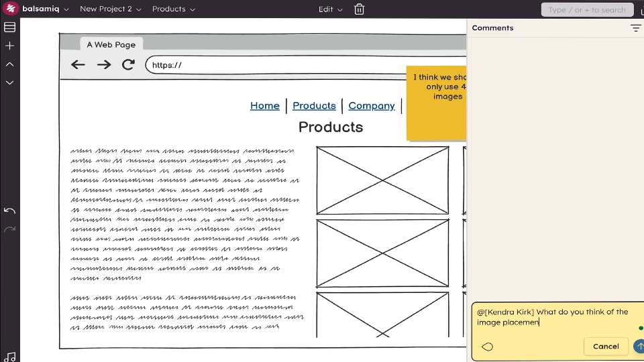Click the Home link in mockup
Image resolution: width=644 pixels, height=362 pixels.
[x=265, y=106]
